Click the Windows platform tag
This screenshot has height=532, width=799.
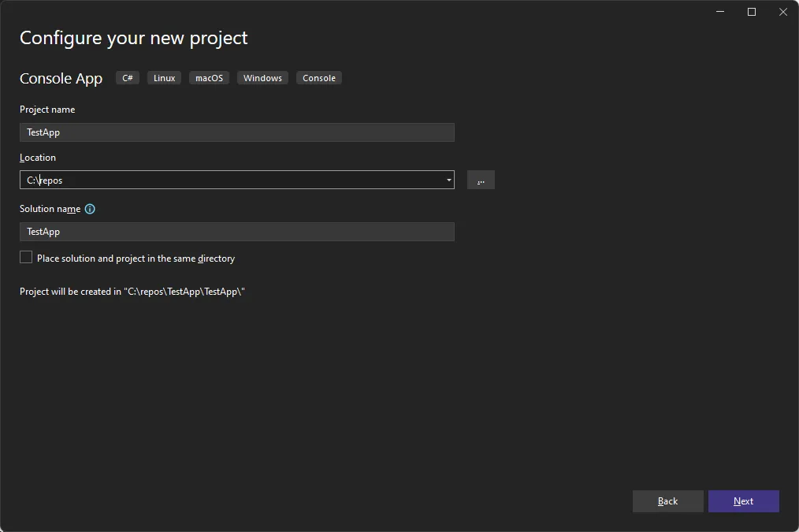click(x=262, y=77)
